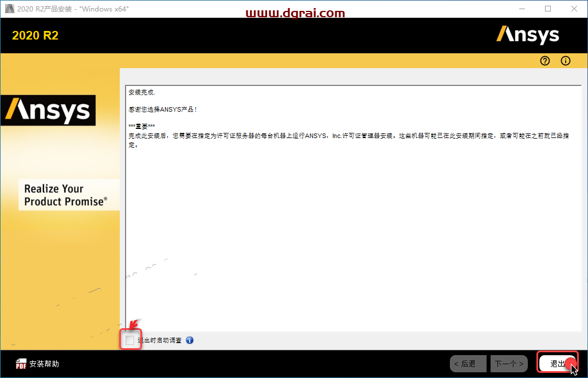Click the text "安装完成."

point(142,92)
